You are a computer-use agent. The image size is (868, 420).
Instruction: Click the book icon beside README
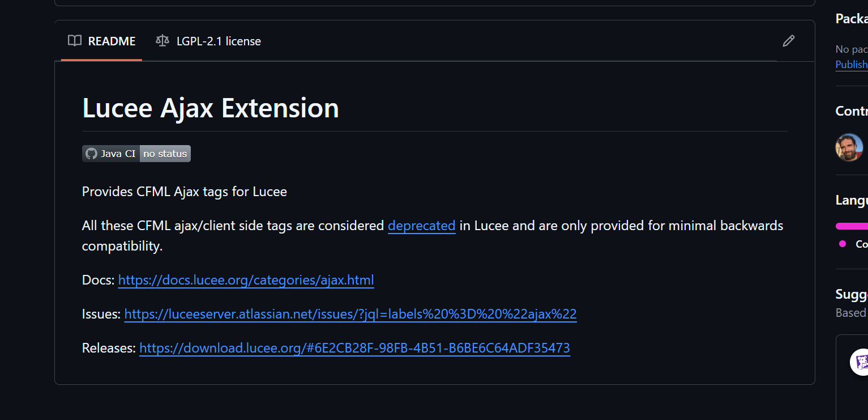pos(74,41)
